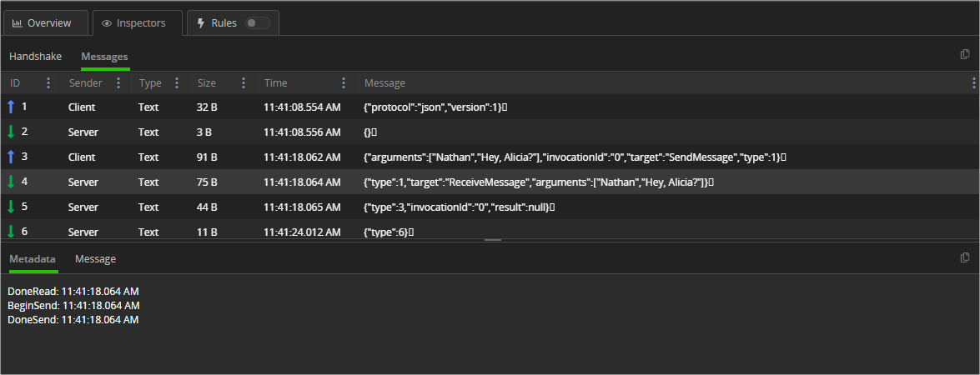Open Sender column options menu

pos(118,83)
